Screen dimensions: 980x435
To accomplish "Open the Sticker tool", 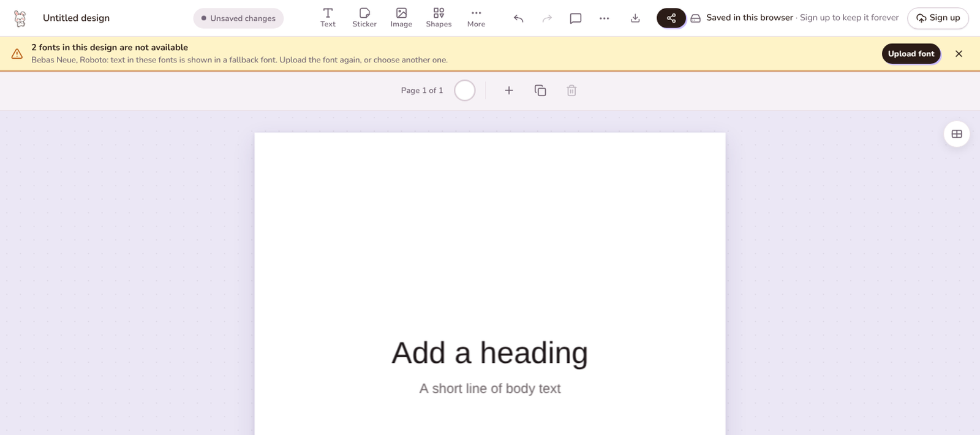I will click(x=364, y=18).
